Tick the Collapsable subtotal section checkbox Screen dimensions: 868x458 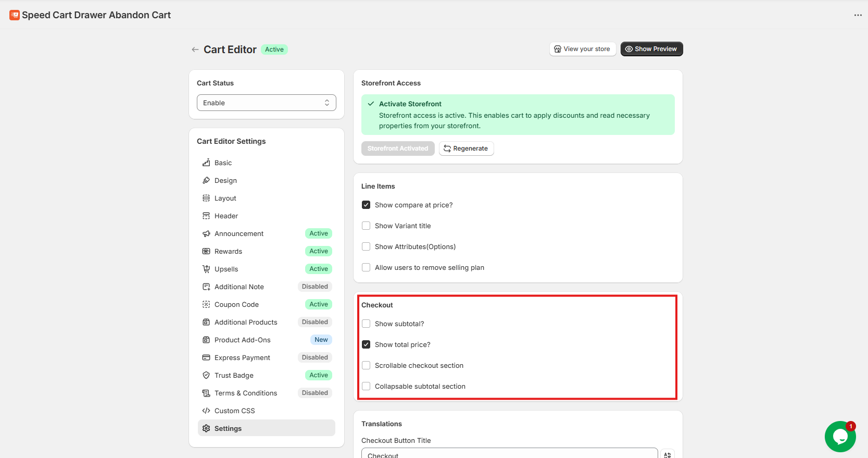click(366, 386)
